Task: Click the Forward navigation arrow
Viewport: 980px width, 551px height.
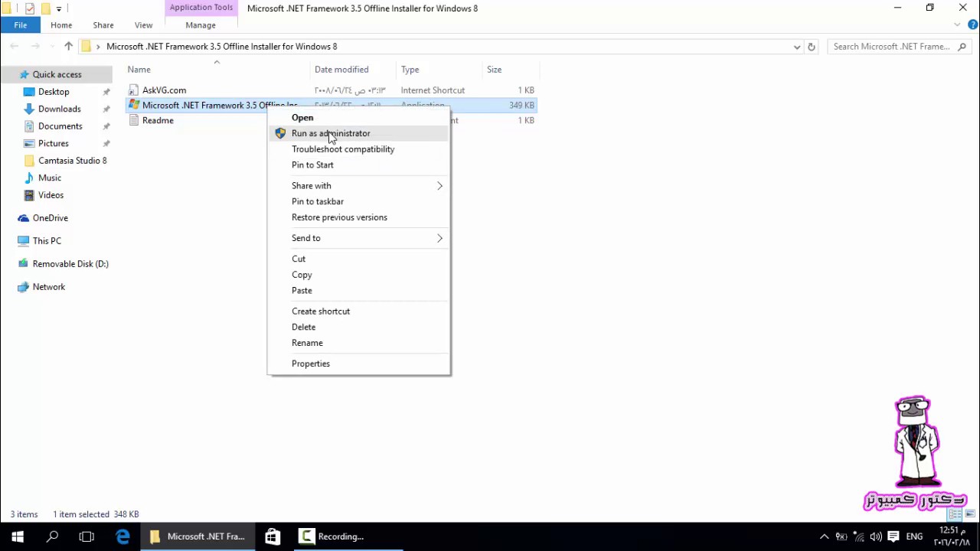Action: point(36,47)
